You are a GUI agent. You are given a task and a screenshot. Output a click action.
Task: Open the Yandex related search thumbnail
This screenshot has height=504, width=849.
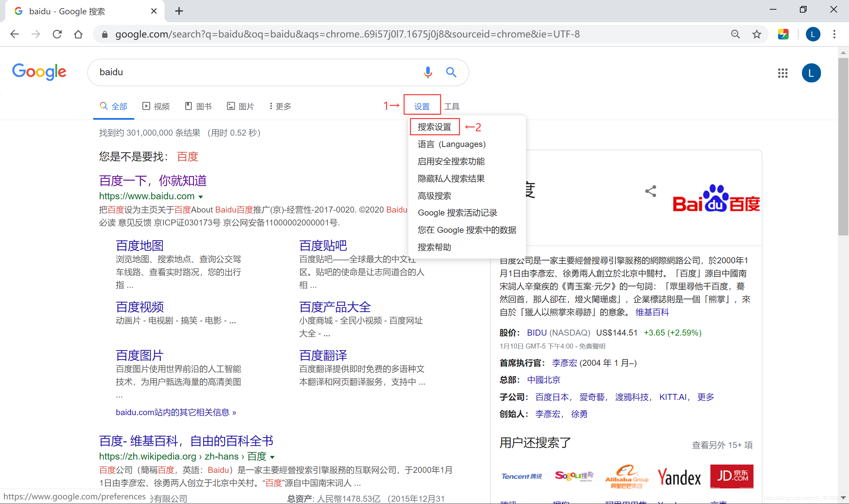coord(679,476)
